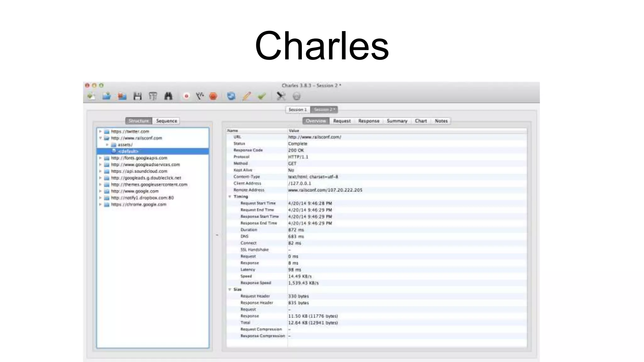Select the Session 2 tab
Screen dimensions: 644x362
(x=324, y=110)
